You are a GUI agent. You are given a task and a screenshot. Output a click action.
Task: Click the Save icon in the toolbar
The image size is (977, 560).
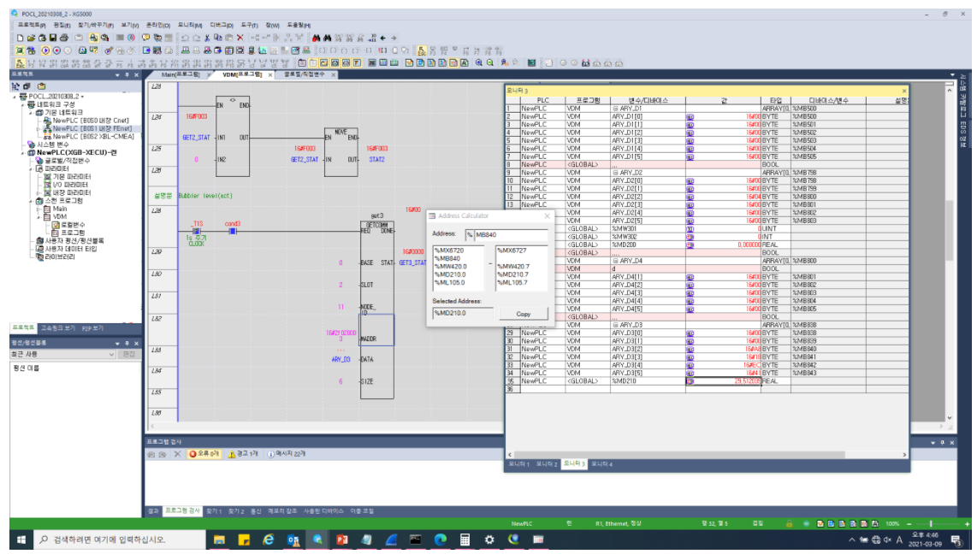click(52, 38)
